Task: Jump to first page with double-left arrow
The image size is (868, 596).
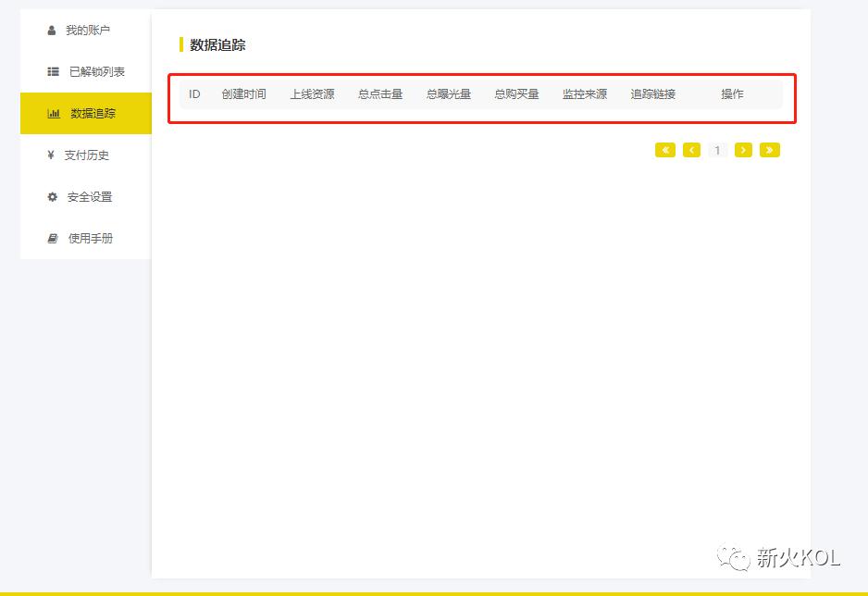Action: [665, 150]
